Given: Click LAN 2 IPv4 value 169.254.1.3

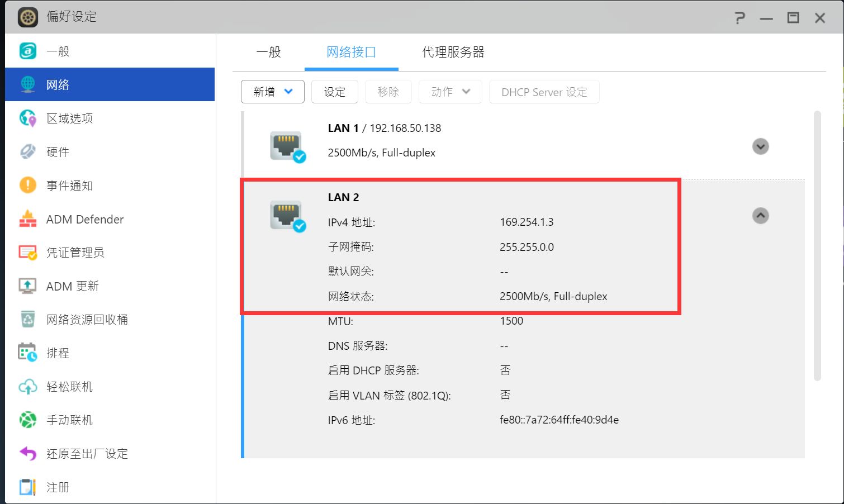Looking at the screenshot, I should coord(527,222).
